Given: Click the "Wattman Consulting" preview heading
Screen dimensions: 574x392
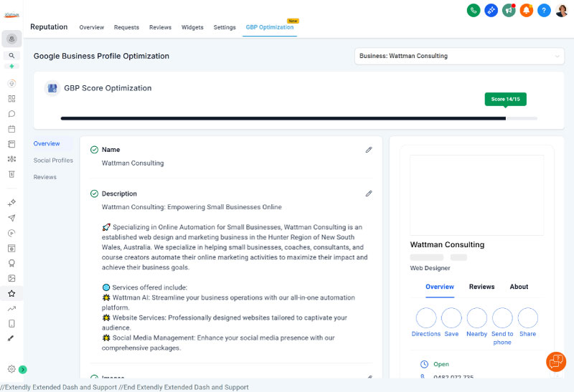Looking at the screenshot, I should coord(447,244).
